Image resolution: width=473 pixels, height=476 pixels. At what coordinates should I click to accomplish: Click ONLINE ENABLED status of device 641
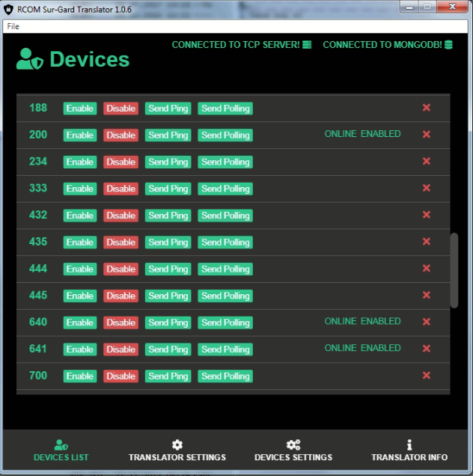click(x=362, y=348)
